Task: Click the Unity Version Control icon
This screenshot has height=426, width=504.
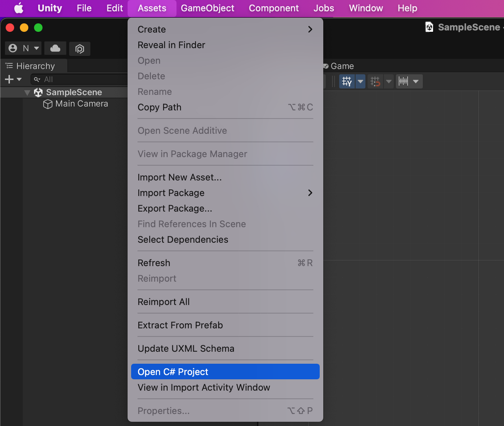Action: click(x=80, y=49)
